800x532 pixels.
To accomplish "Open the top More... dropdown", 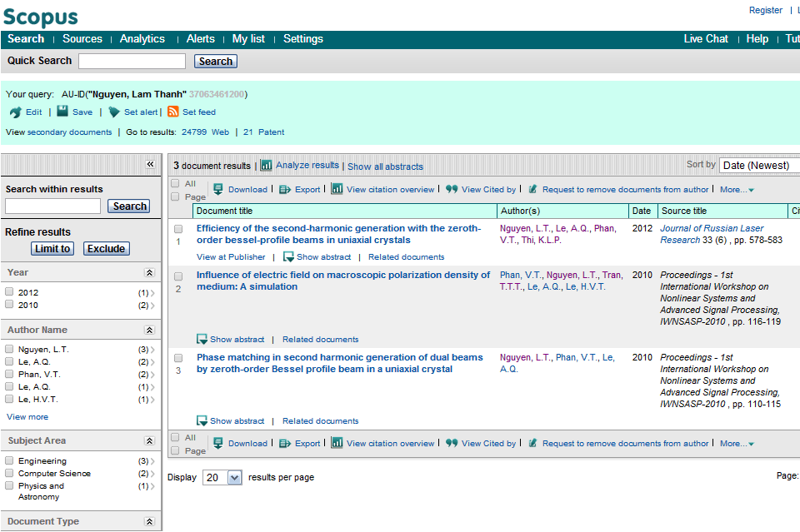I will (x=737, y=190).
